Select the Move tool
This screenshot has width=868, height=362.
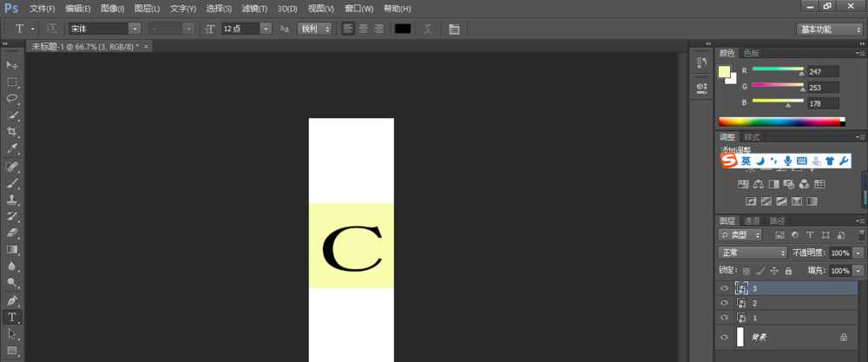pos(12,65)
